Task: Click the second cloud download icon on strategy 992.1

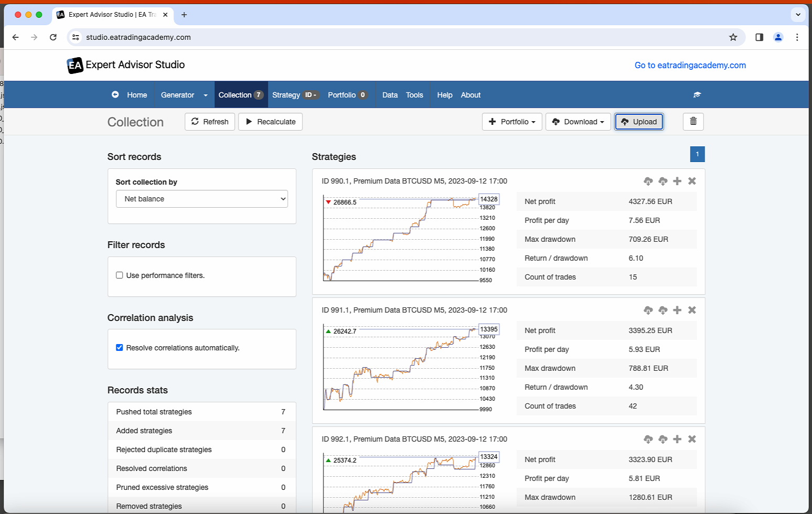Action: [x=663, y=439]
